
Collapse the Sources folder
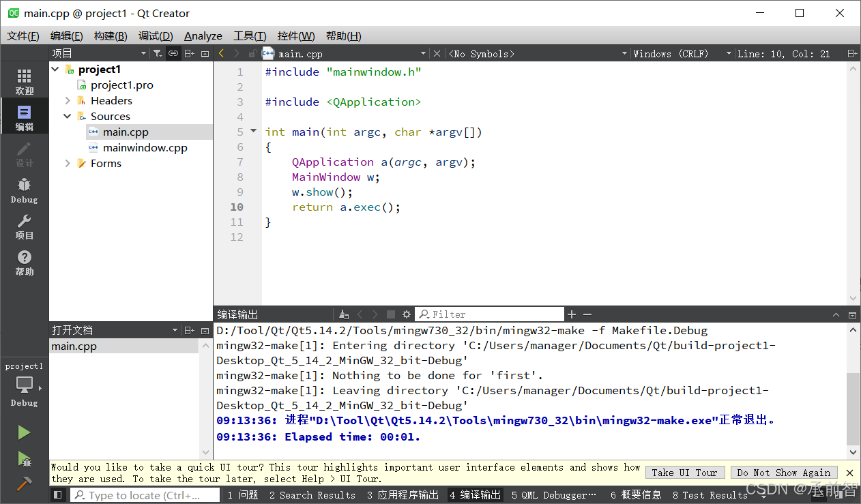68,117
